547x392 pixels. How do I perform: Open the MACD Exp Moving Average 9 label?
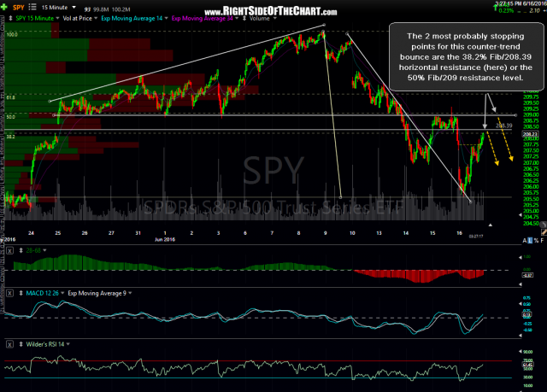[x=97, y=293]
